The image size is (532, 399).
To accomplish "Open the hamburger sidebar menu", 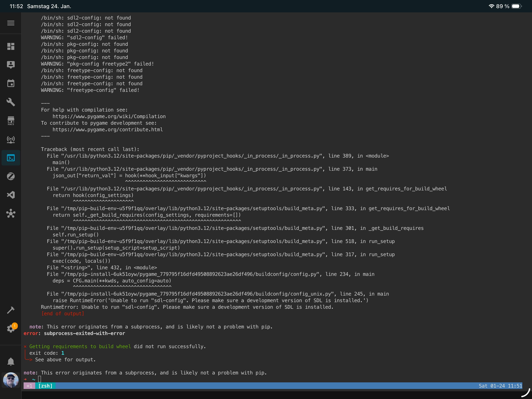I will point(11,23).
